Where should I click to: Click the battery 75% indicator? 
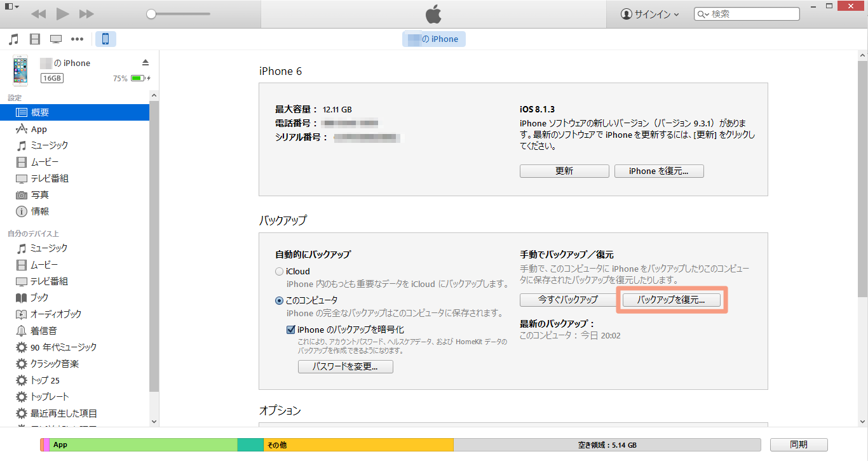point(132,78)
